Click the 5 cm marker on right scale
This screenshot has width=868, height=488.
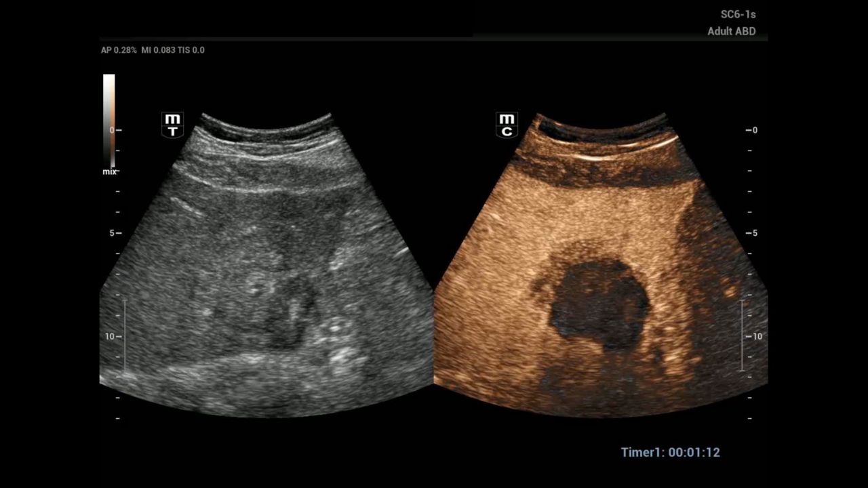pyautogui.click(x=753, y=233)
